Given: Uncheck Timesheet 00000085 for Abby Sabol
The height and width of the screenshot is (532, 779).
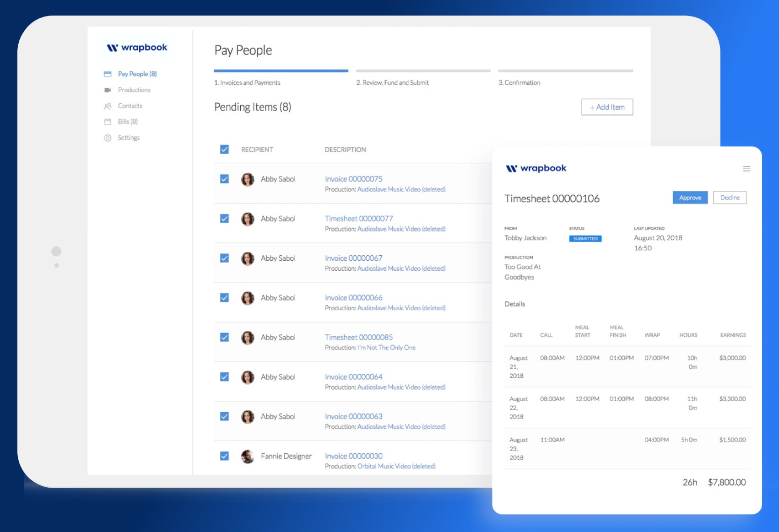Looking at the screenshot, I should (225, 337).
